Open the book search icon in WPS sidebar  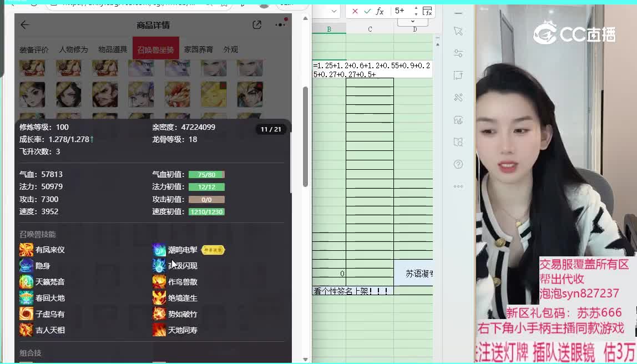click(458, 142)
